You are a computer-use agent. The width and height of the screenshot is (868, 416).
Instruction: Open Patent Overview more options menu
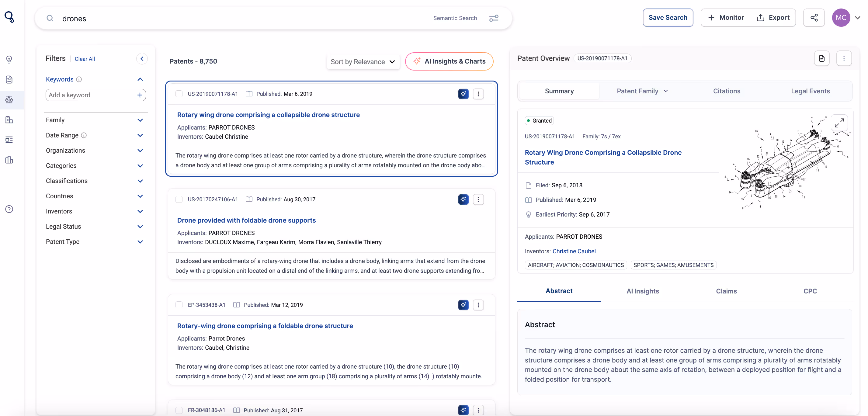pyautogui.click(x=844, y=58)
